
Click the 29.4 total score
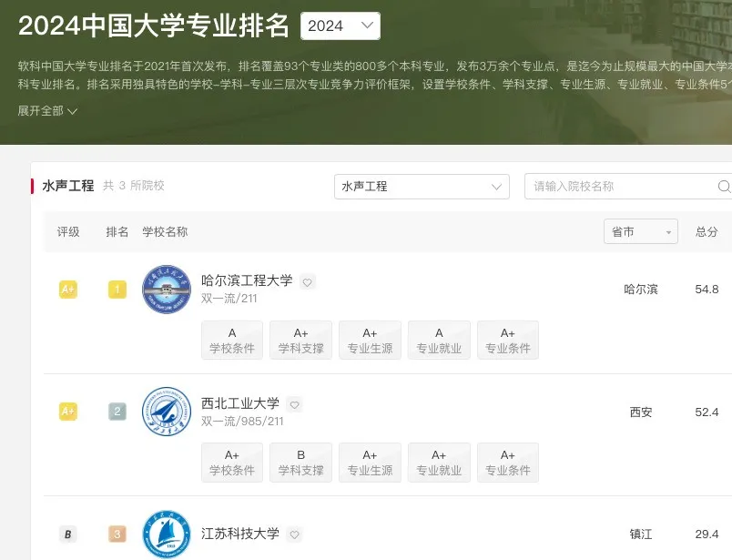click(x=707, y=535)
